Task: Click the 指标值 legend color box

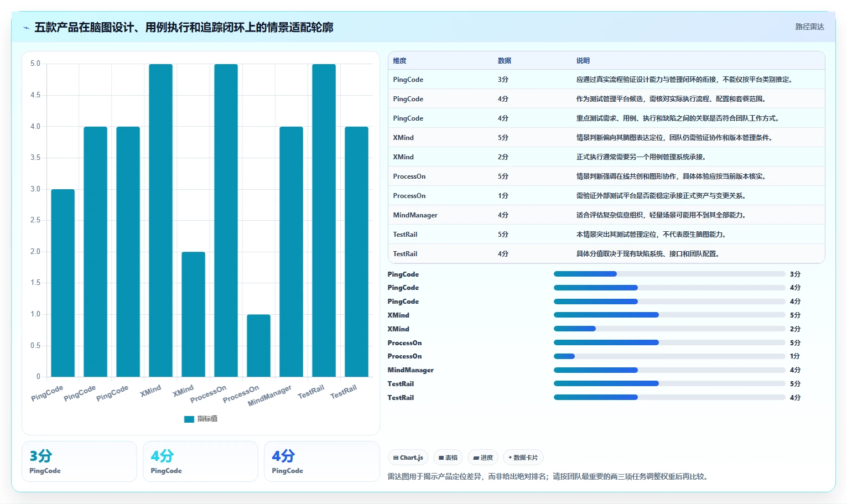Action: 189,419
